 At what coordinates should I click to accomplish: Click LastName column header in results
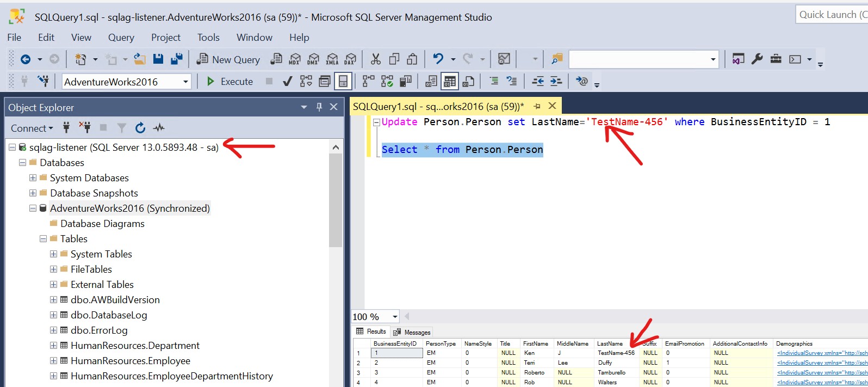pyautogui.click(x=616, y=343)
